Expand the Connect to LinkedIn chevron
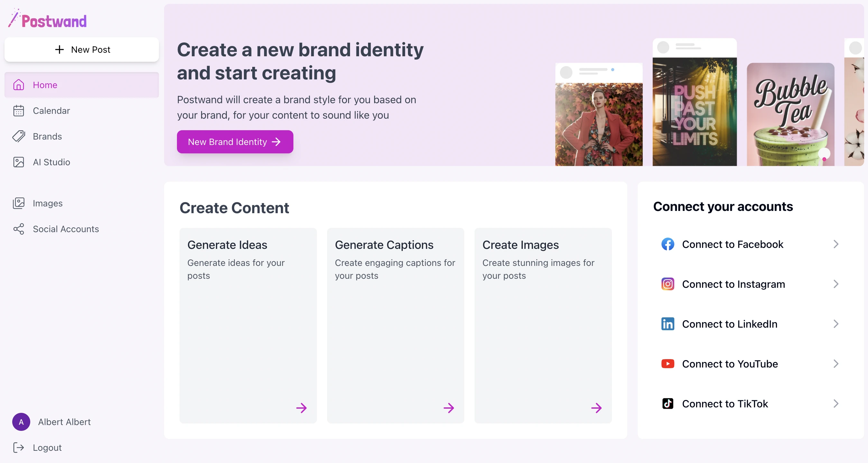Viewport: 868px width, 463px height. (x=836, y=324)
